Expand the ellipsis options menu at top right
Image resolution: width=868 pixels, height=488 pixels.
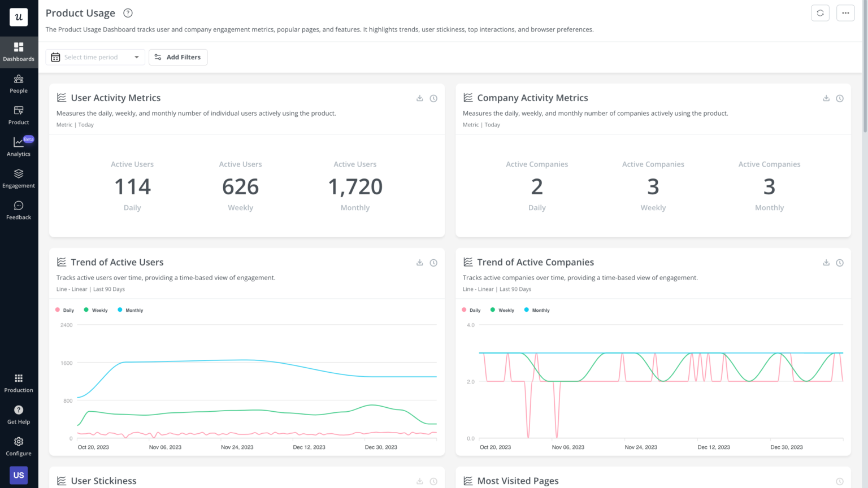845,12
